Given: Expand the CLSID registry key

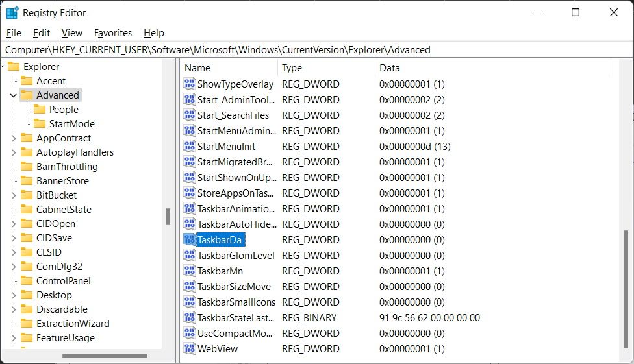Looking at the screenshot, I should 14,252.
